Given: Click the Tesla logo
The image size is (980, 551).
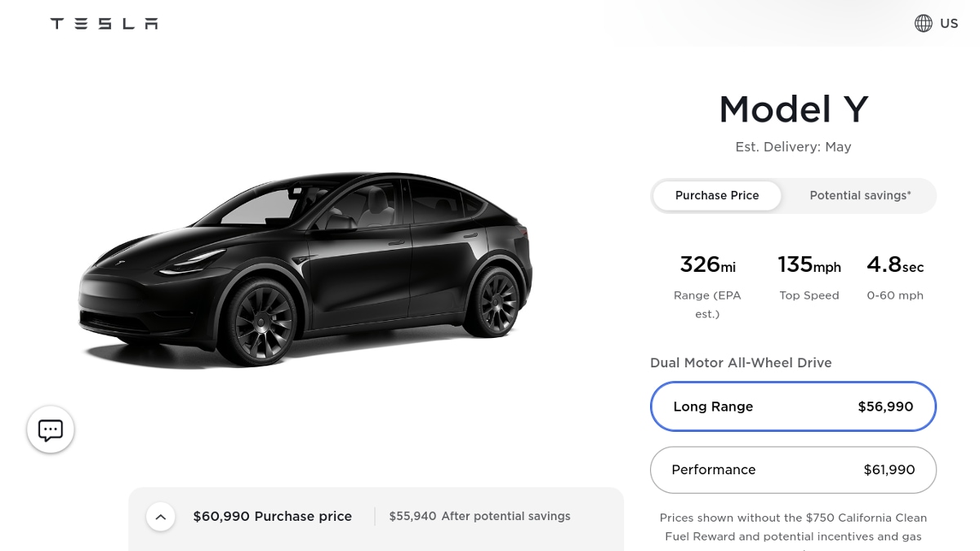Looking at the screenshot, I should [x=104, y=24].
